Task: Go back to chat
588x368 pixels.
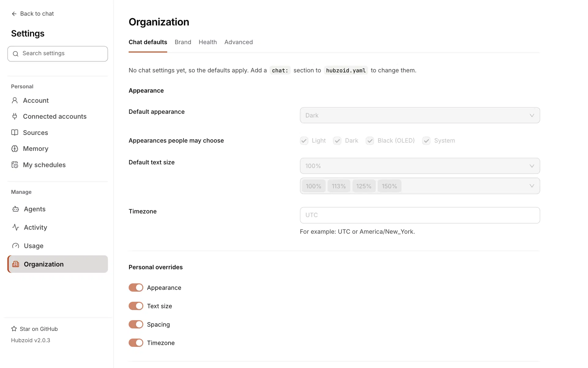Action: pyautogui.click(x=33, y=14)
